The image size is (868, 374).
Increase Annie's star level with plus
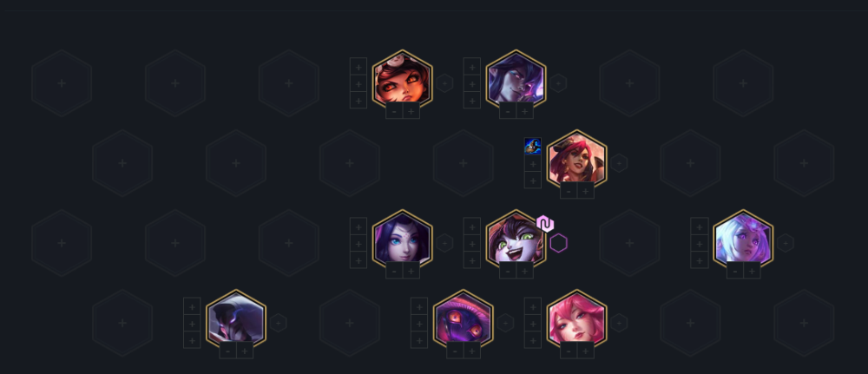tap(411, 111)
